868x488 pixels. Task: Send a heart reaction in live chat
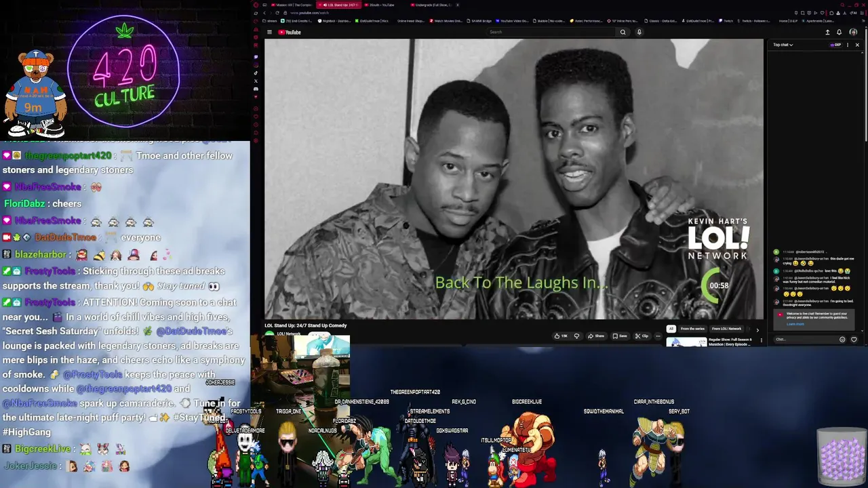coord(854,340)
